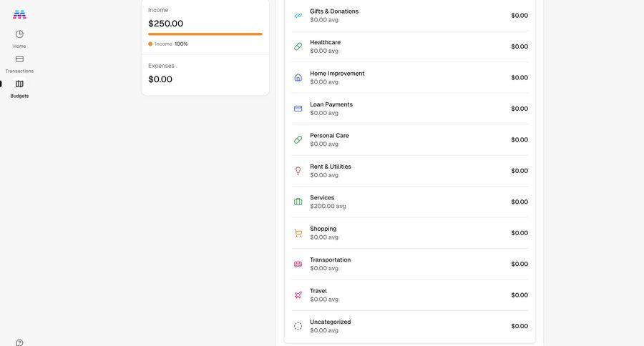The image size is (644, 346).
Task: Click the Transportation bus icon
Action: 298,265
